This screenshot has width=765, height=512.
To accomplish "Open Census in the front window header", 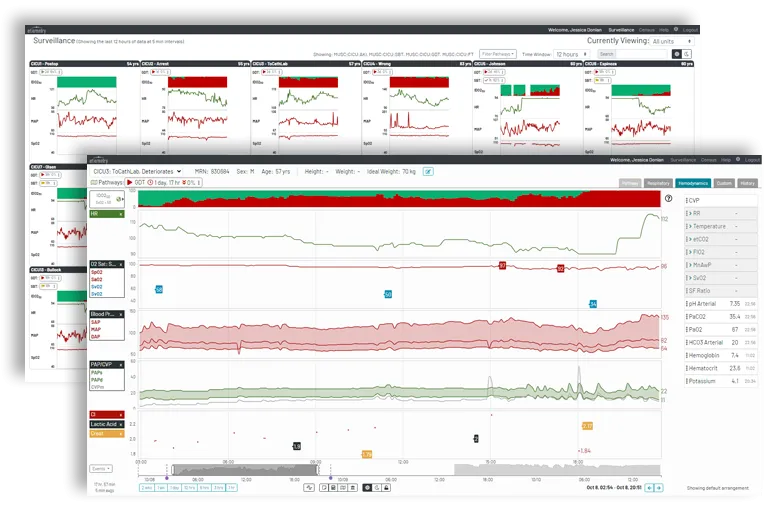I will [709, 160].
